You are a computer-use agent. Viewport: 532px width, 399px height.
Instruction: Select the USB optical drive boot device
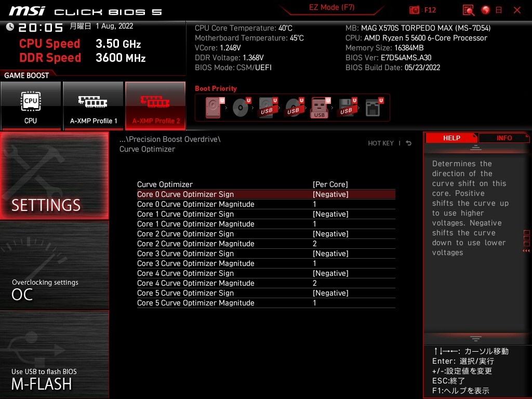pyautogui.click(x=294, y=108)
